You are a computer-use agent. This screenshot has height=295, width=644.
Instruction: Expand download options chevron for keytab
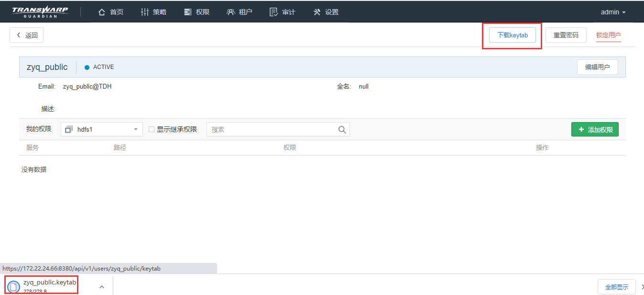point(101,287)
